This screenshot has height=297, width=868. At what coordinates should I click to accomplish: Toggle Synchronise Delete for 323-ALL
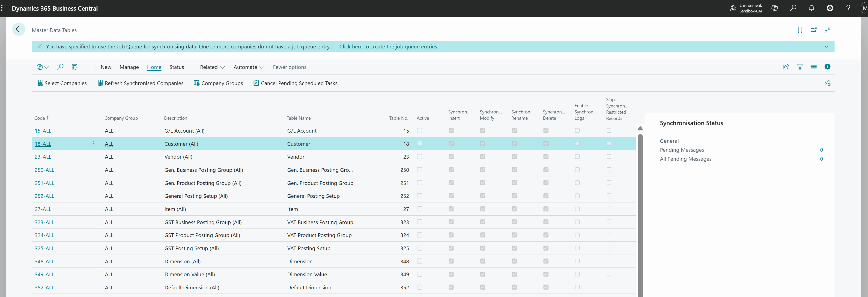[546, 222]
